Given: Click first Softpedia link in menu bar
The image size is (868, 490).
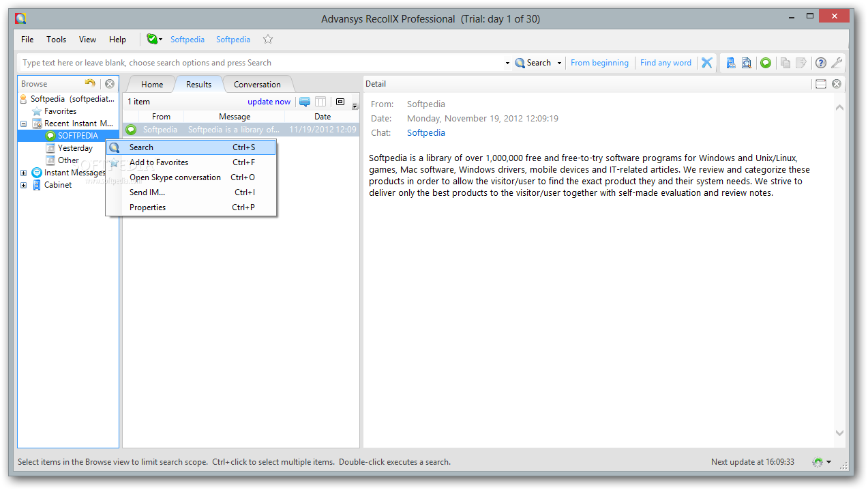Looking at the screenshot, I should coord(188,40).
